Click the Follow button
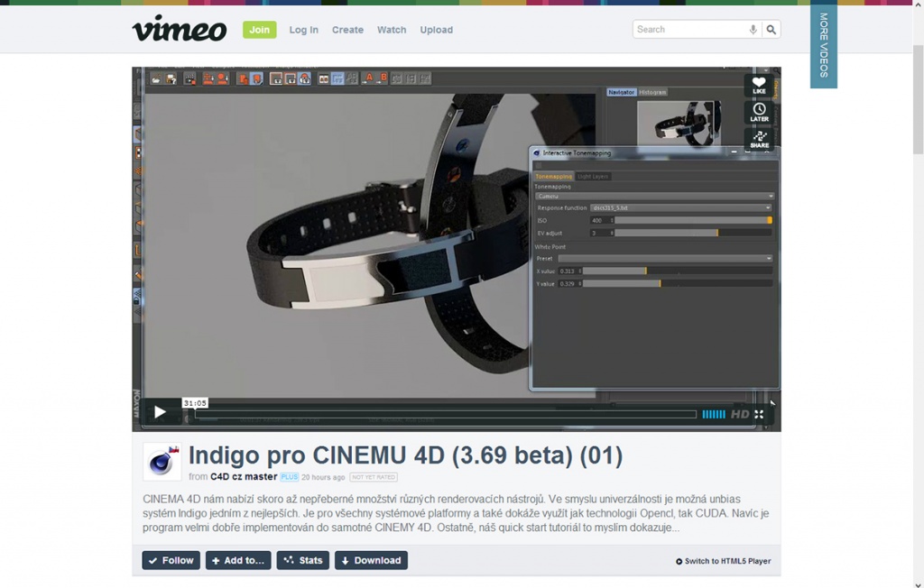This screenshot has width=924, height=588. 171,560
